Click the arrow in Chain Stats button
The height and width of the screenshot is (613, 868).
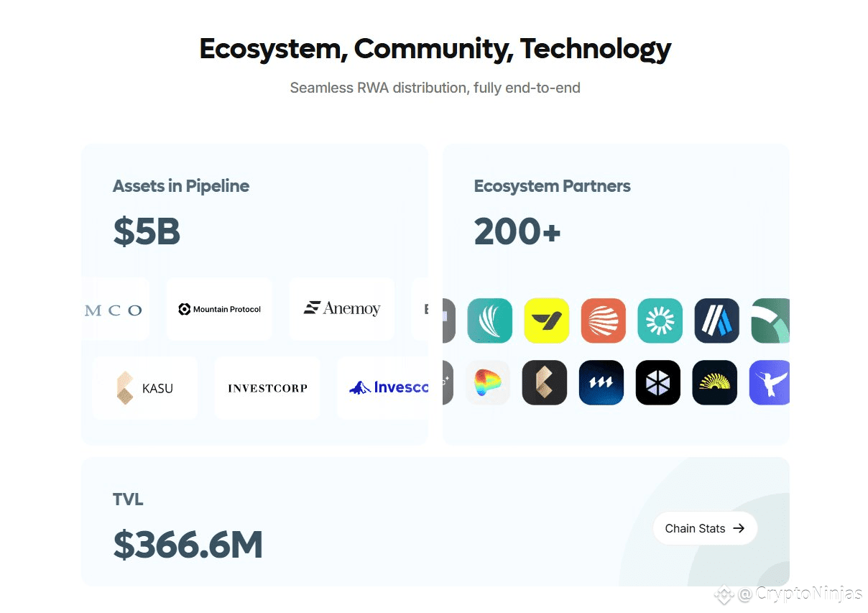pyautogui.click(x=739, y=528)
